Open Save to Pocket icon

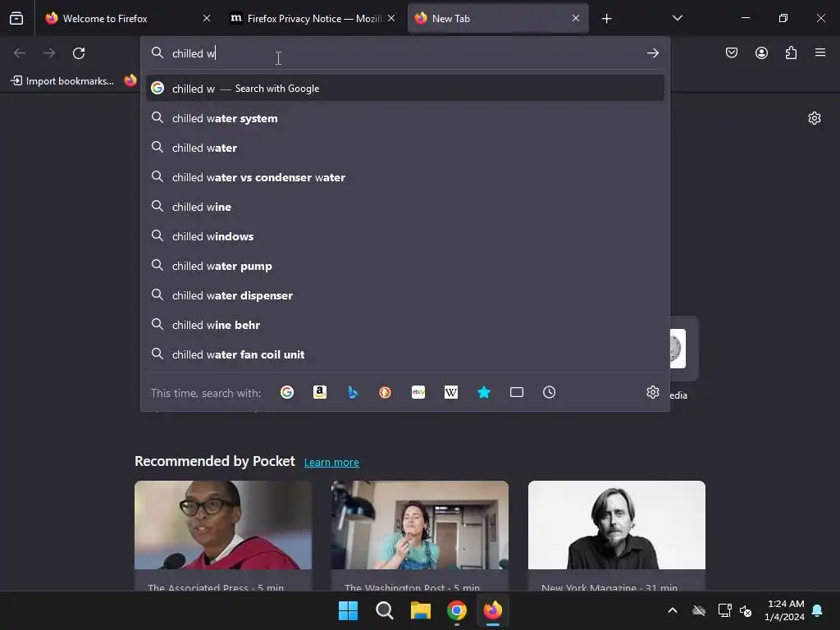pos(731,52)
